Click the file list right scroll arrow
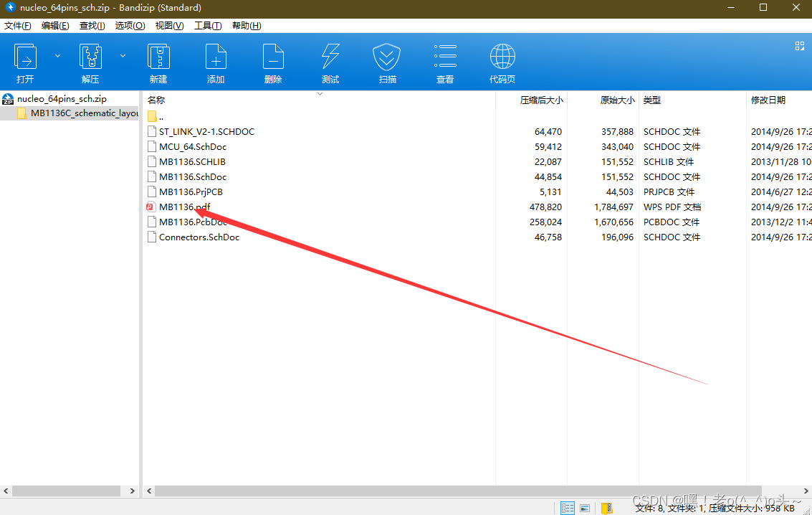Viewport: 812px width, 515px height. [806, 491]
